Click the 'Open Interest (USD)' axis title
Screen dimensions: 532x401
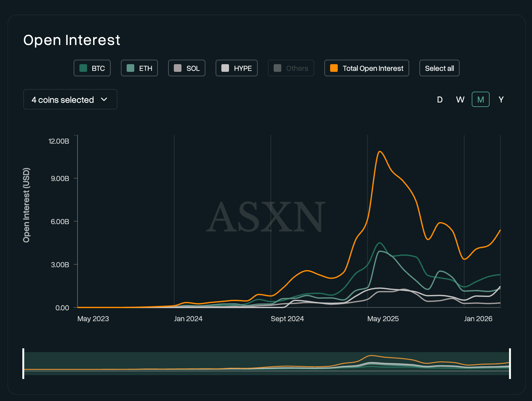[x=26, y=205]
